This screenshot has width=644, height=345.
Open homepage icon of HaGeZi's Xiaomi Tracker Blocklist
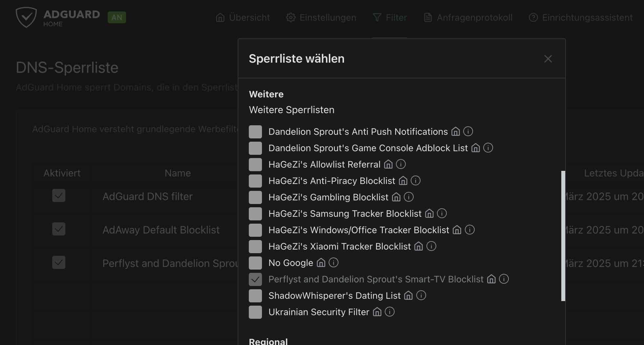(419, 246)
